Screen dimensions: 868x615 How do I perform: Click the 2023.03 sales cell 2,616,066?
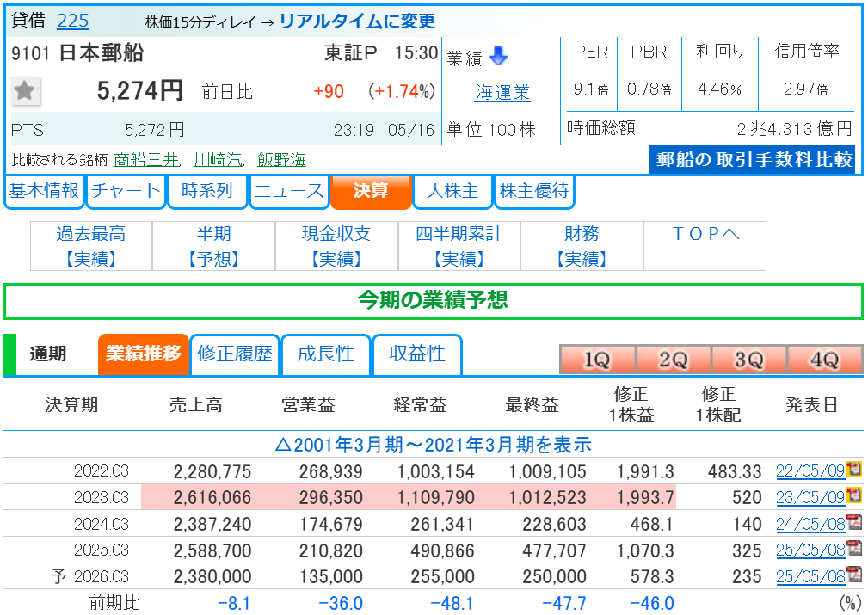click(212, 498)
